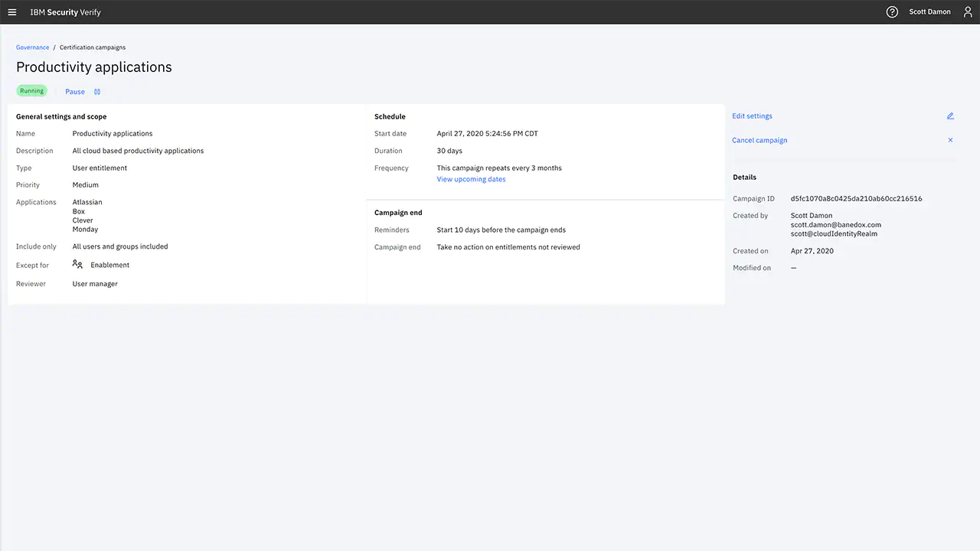Click the General settings and scope heading
Viewport: 980px width, 551px height.
point(61,117)
